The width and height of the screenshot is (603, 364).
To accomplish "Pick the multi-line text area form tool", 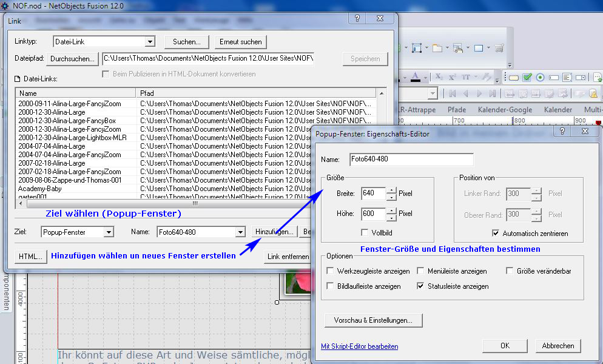I will [x=567, y=78].
